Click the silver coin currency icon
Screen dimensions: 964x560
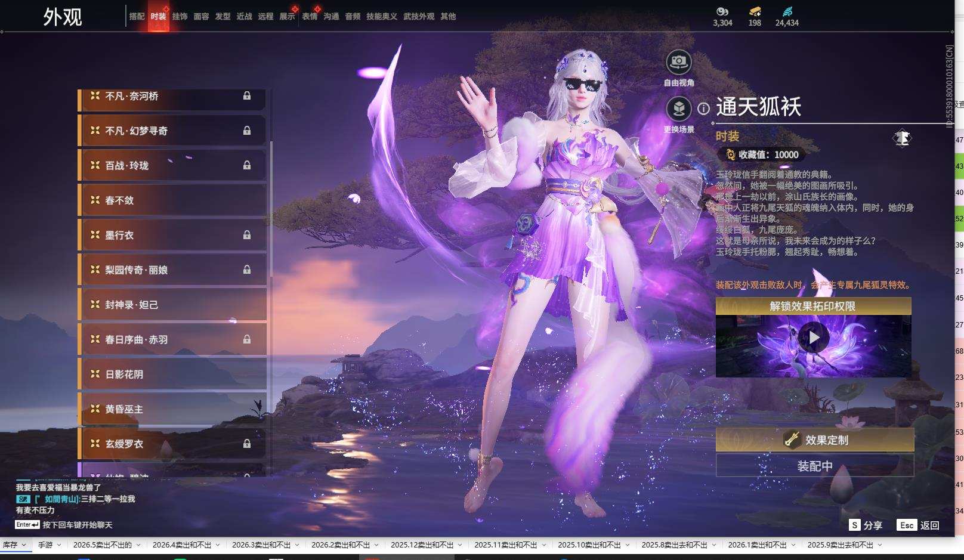(x=722, y=11)
